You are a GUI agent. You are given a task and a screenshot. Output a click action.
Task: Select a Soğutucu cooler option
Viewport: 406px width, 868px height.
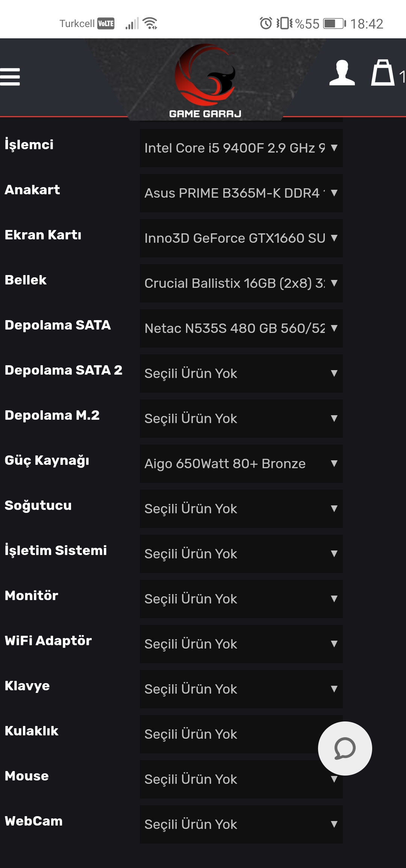[241, 509]
